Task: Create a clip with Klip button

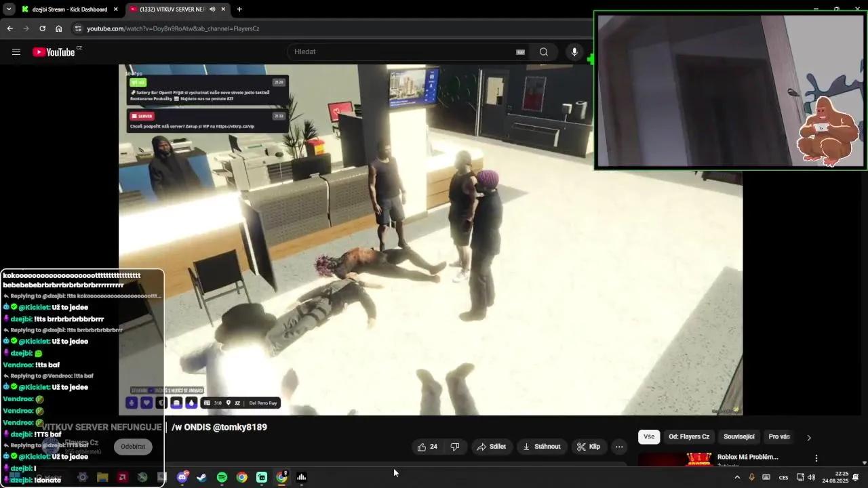Action: click(x=588, y=447)
